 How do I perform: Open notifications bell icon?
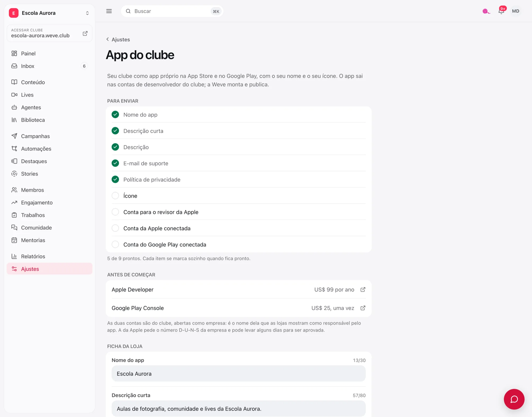[501, 11]
